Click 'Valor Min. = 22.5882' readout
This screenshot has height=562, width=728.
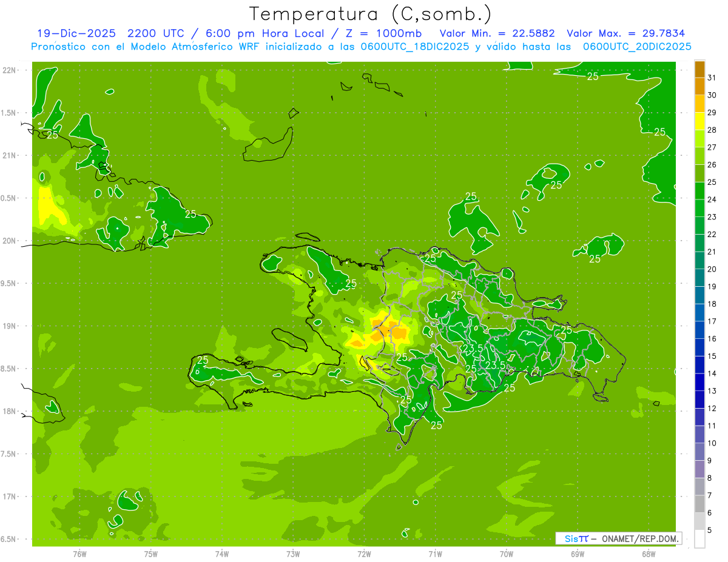497,33
